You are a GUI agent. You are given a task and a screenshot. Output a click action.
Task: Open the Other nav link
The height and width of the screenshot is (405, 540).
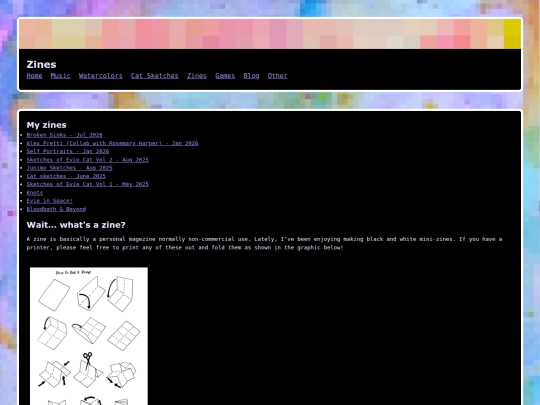278,76
